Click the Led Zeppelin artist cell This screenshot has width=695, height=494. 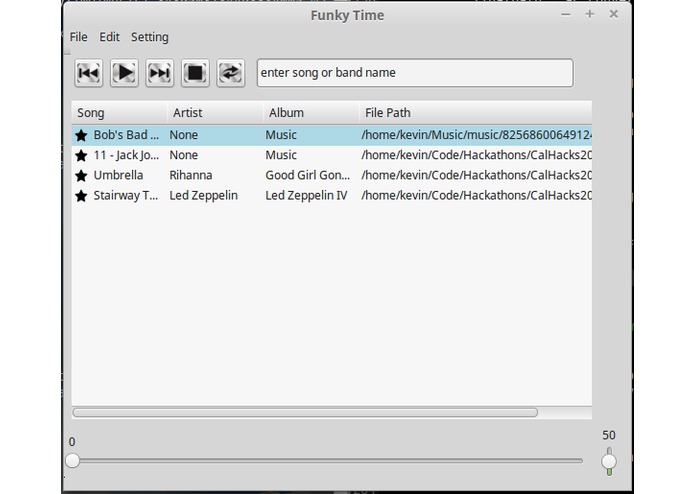(203, 195)
